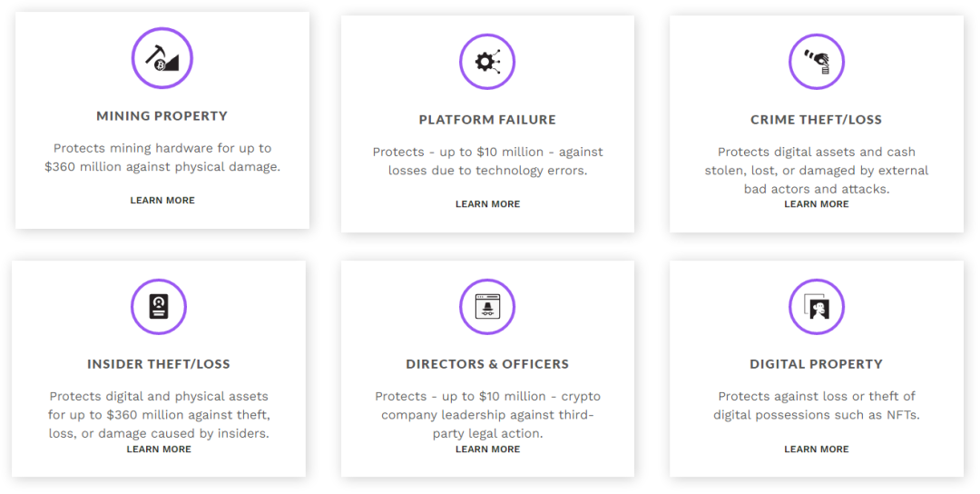
Task: Open Learn More for Digital Property
Action: pos(817,450)
